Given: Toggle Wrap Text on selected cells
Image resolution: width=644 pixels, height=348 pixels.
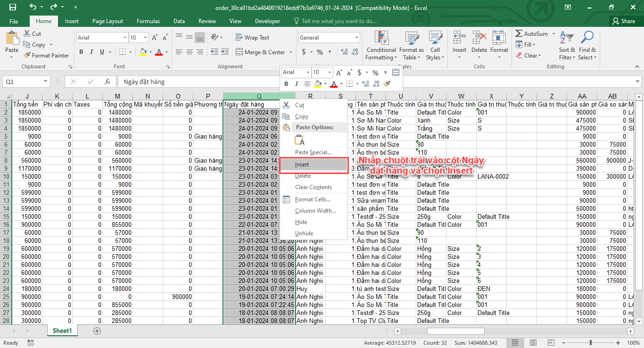Looking at the screenshot, I should (252, 38).
